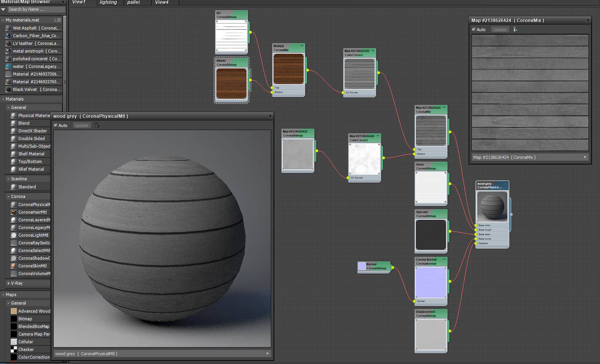Click the Wet Asphalt material sphere icon
Viewport: 600px width, 364px height.
point(8,28)
